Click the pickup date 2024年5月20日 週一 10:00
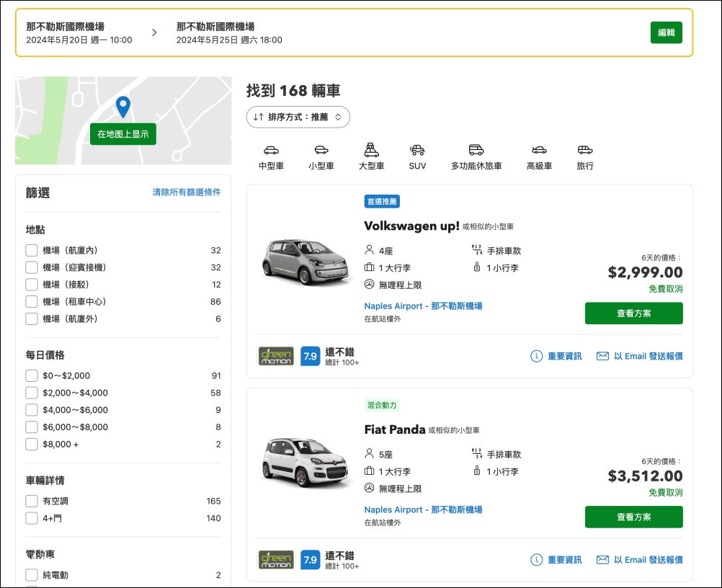The height and width of the screenshot is (588, 722). [x=79, y=40]
